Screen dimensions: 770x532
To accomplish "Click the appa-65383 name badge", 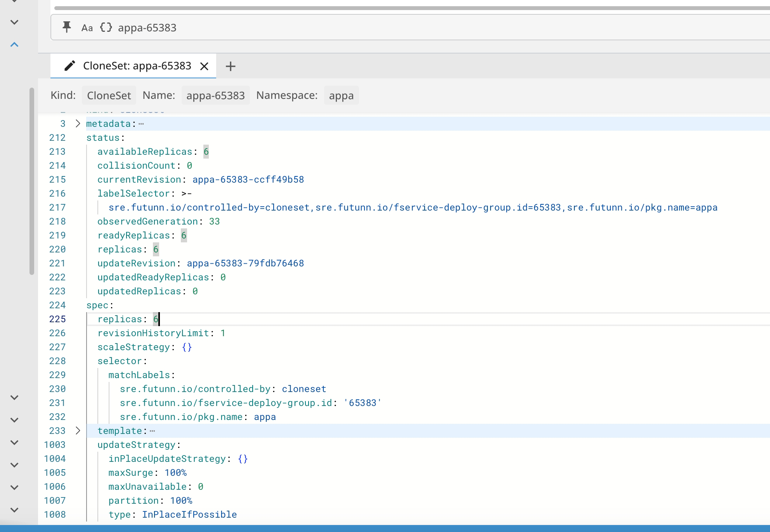I will (x=215, y=95).
